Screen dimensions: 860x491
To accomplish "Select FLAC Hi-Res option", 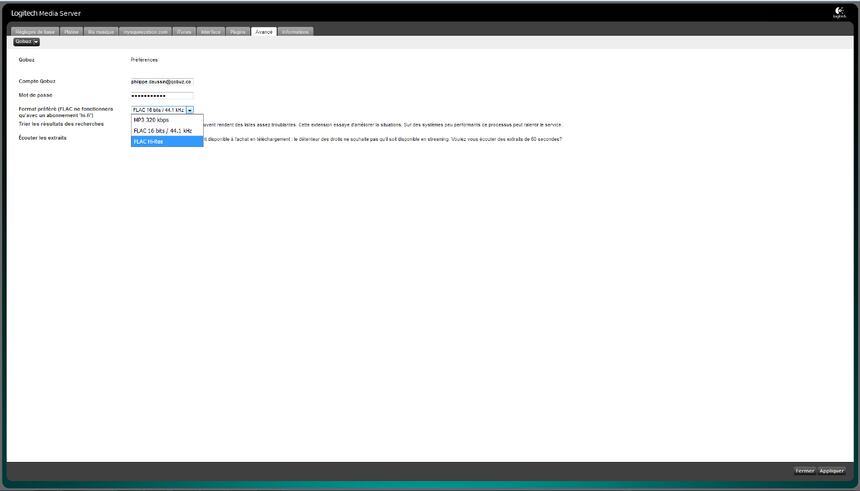I will pyautogui.click(x=167, y=142).
